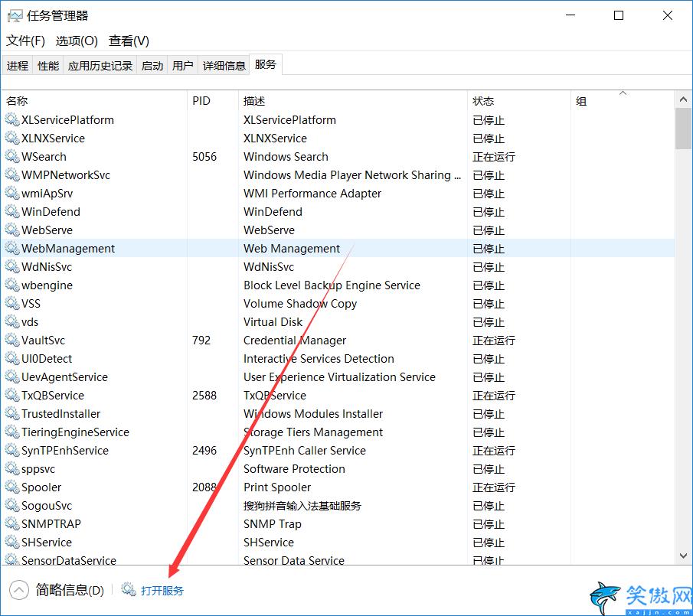Viewport: 693px width, 616px height.
Task: Select the WSearch service name
Action: pyautogui.click(x=44, y=157)
